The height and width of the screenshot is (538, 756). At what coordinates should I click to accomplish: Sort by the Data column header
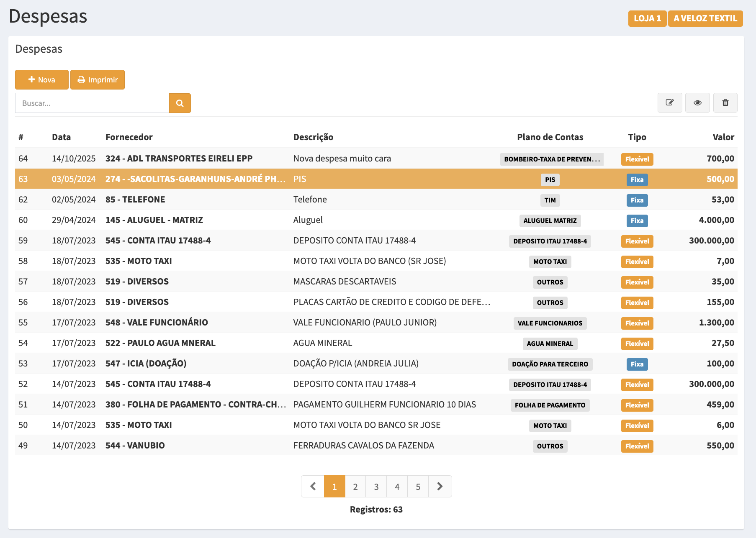[x=61, y=137]
